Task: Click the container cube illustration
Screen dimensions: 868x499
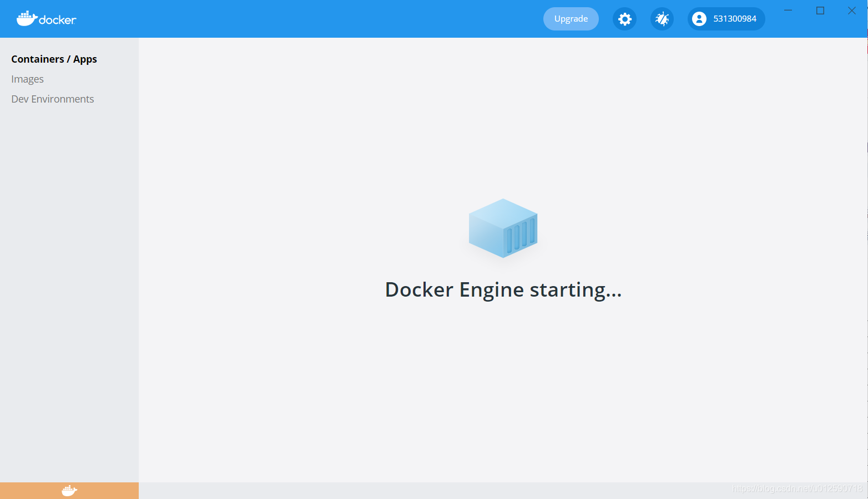Action: pyautogui.click(x=503, y=228)
